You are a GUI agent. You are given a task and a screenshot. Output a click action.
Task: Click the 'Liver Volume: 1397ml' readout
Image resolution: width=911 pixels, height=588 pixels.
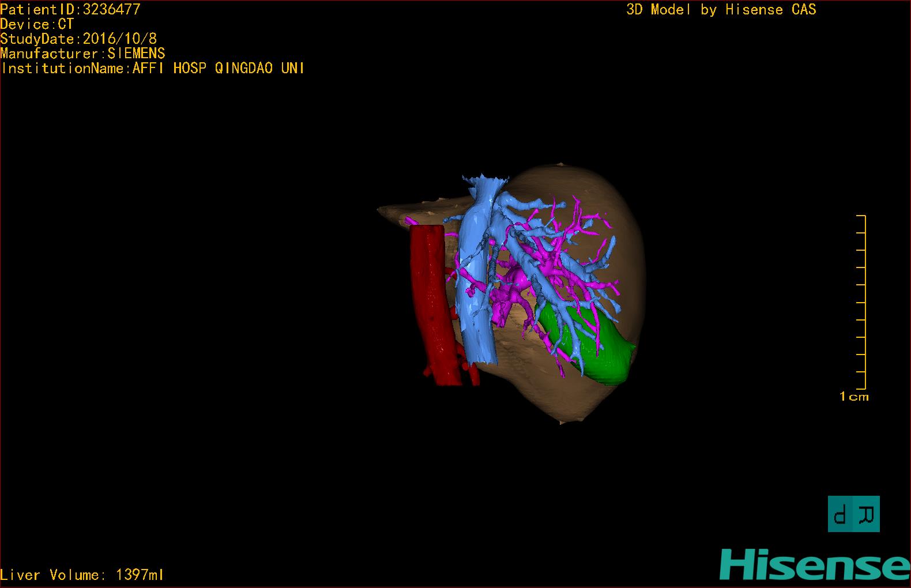82,575
